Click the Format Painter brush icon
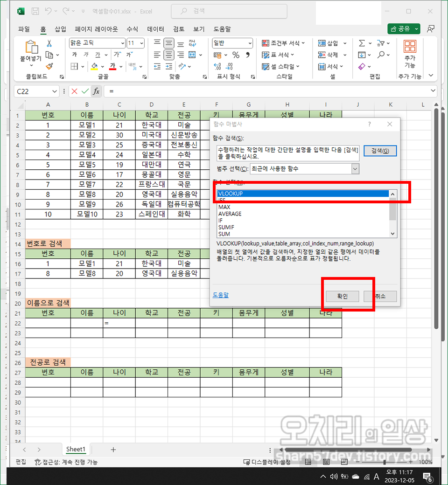 point(49,66)
